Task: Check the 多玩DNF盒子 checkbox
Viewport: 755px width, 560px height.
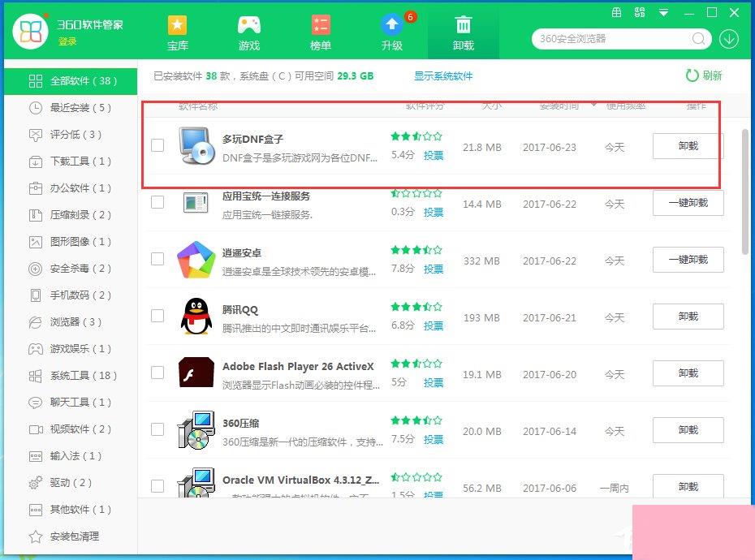Action: click(x=157, y=145)
